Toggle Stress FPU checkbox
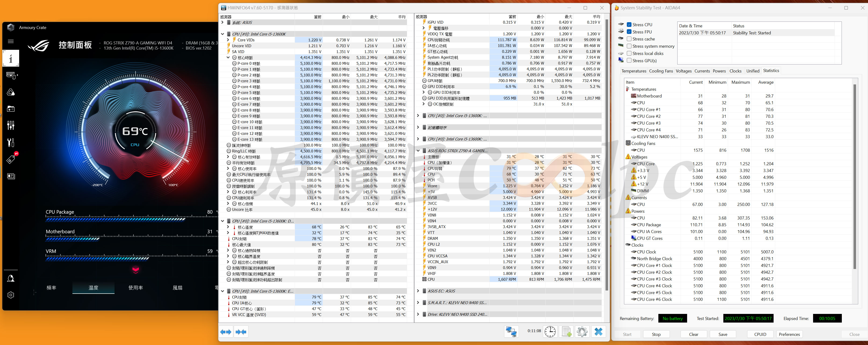The image size is (868, 345). click(x=629, y=32)
